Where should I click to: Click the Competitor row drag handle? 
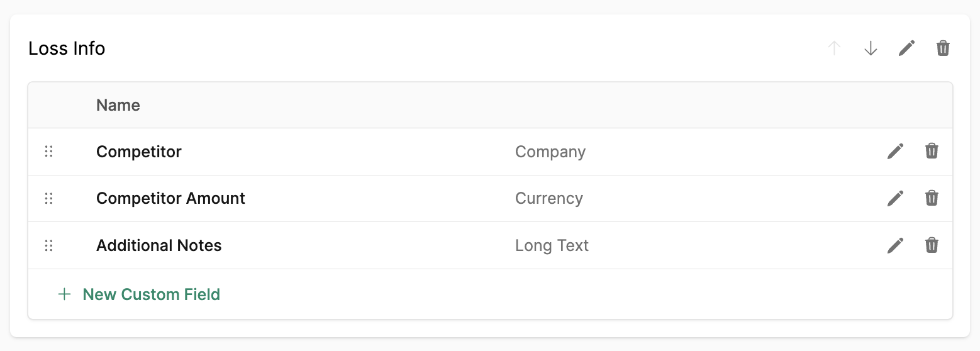coord(48,152)
